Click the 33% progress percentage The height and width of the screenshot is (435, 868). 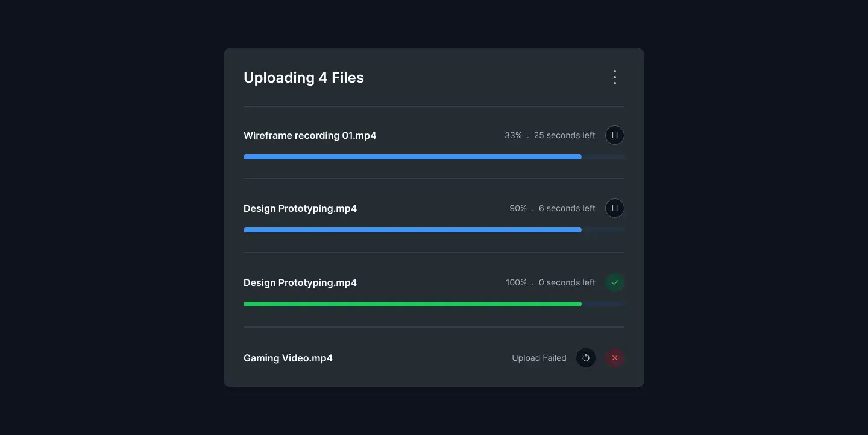(513, 135)
